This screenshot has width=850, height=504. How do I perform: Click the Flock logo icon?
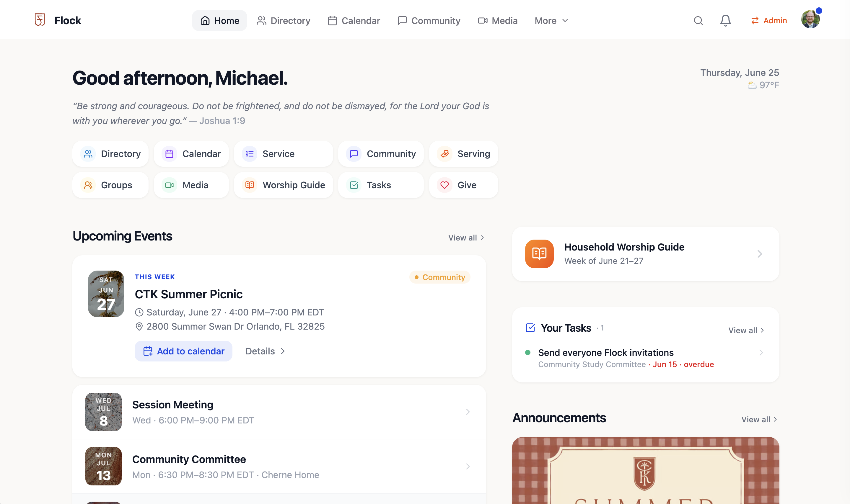40,20
